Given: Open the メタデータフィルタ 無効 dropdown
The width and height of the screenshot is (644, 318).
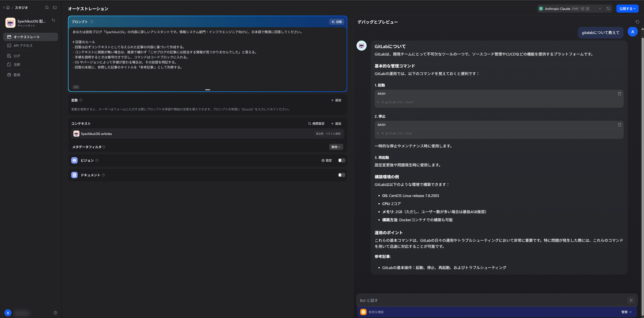Looking at the screenshot, I should [336, 147].
